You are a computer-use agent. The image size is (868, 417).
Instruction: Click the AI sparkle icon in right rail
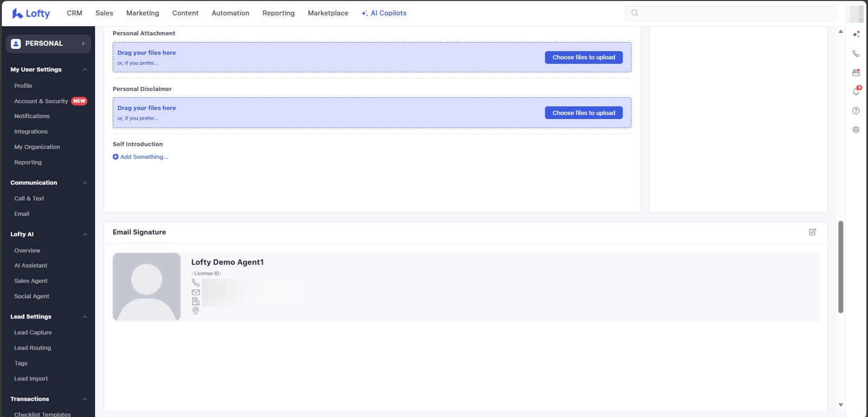(856, 34)
